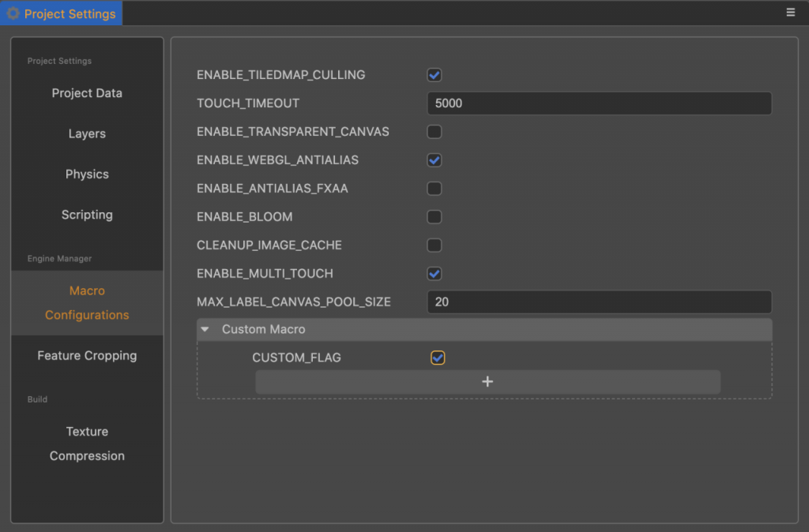Click the TOUCH_TIMEOUT value field

click(599, 103)
